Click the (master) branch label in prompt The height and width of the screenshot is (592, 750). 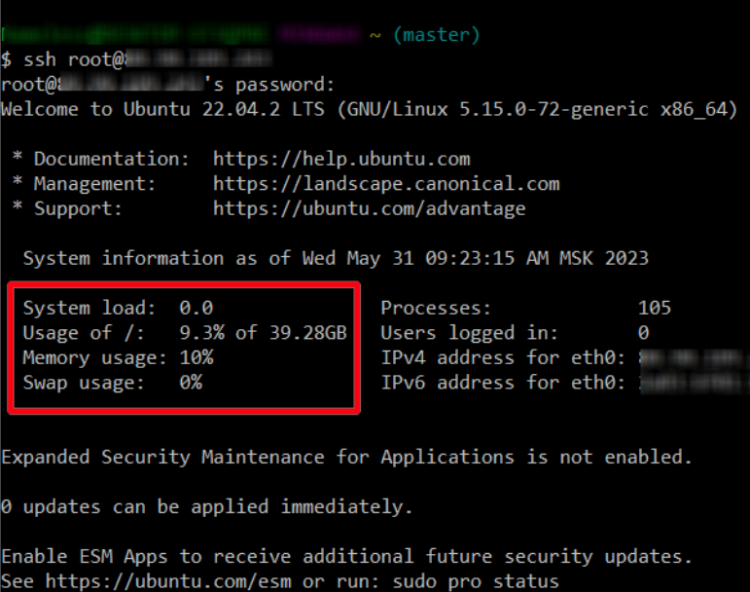436,35
